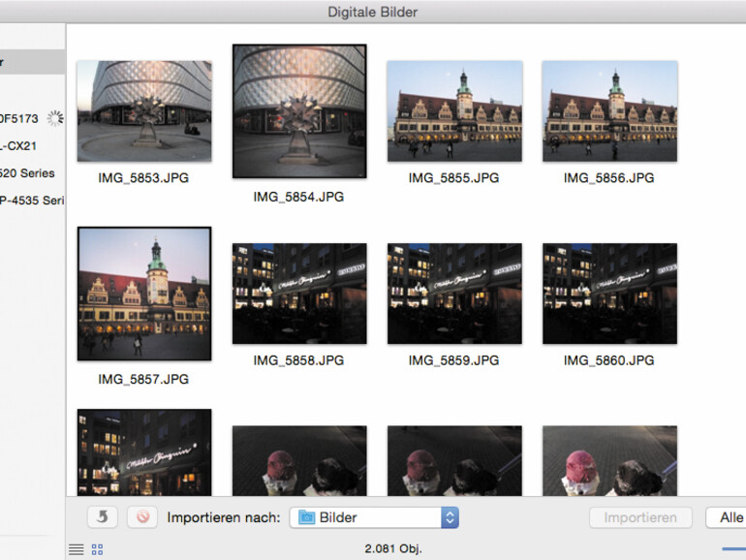This screenshot has height=560, width=746.
Task: Select thumbnail IMG_5859.JPG
Action: point(454,294)
